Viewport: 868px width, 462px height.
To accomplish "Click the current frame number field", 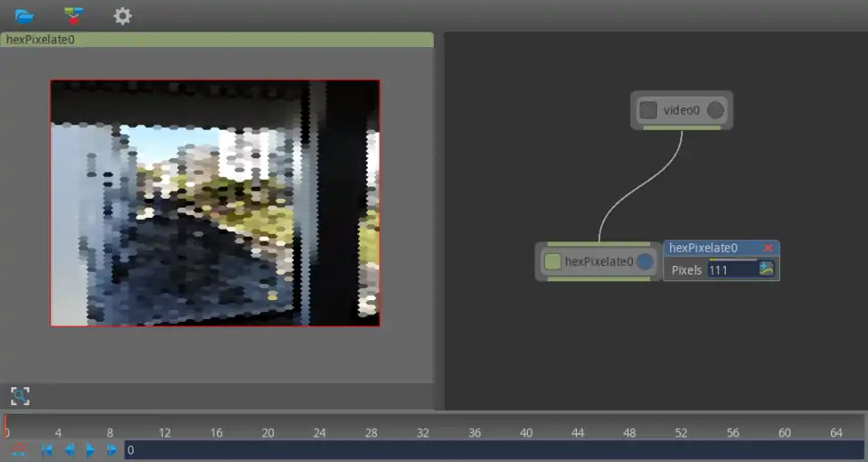I will [x=493, y=449].
